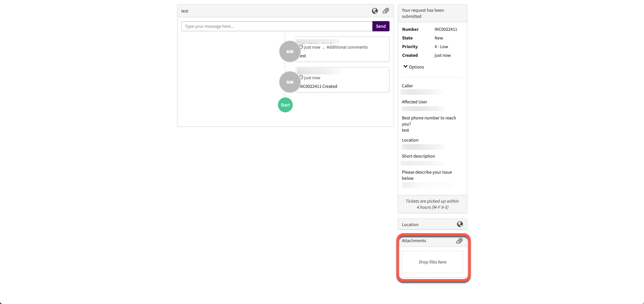Click the 'Drop files here' upload zone
Screen dimensions: 644x304
(x=432, y=262)
